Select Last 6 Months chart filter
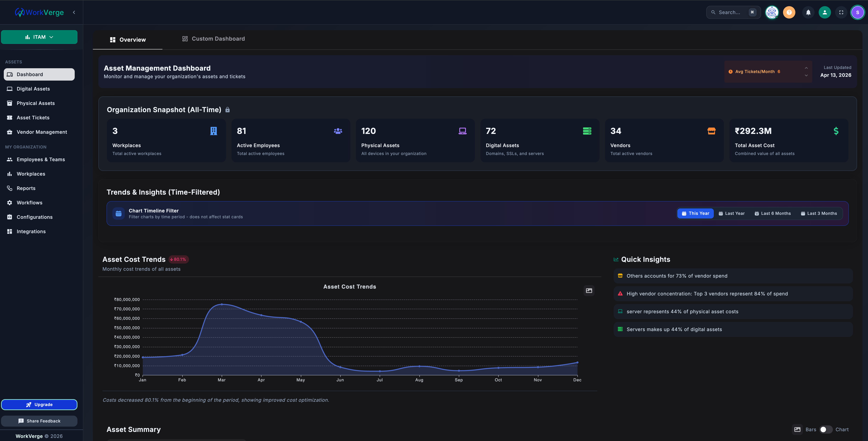Screen dimensions: 868x441 (x=772, y=213)
